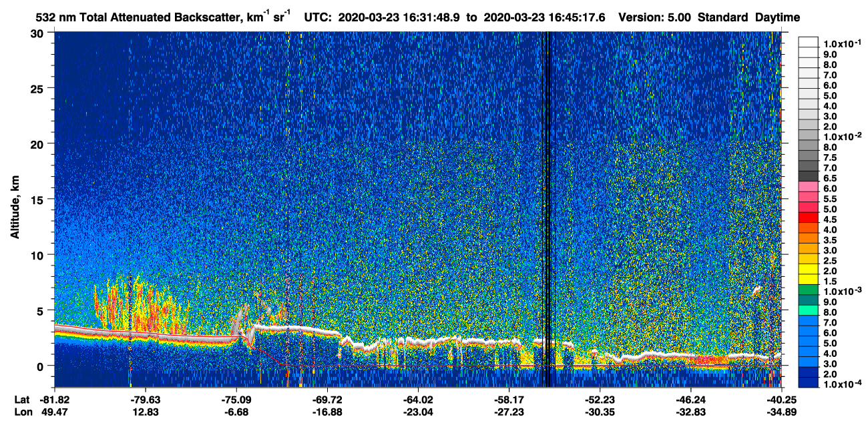Click the color scale label '6.5'

tap(831, 178)
